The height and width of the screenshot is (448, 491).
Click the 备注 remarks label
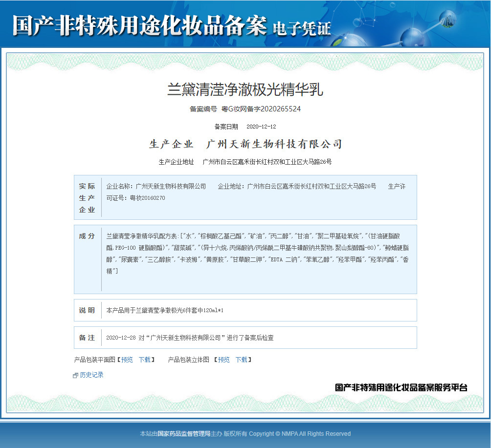coord(87,338)
